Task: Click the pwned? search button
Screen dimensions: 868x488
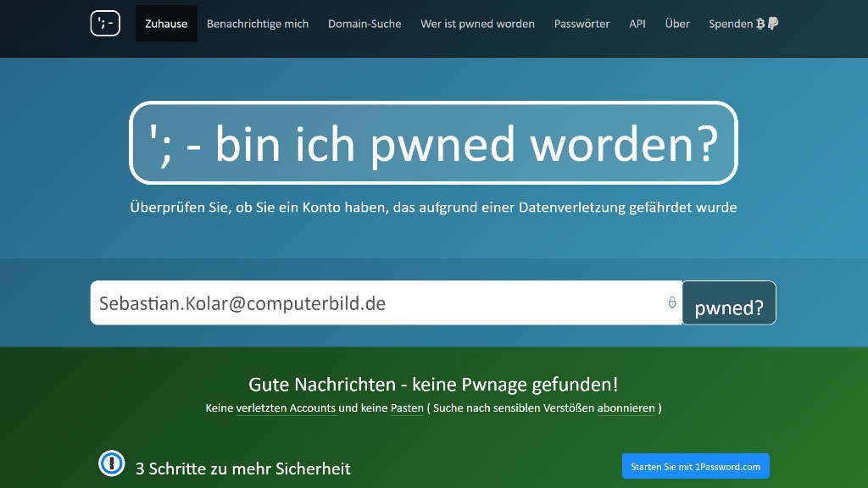Action: click(728, 302)
